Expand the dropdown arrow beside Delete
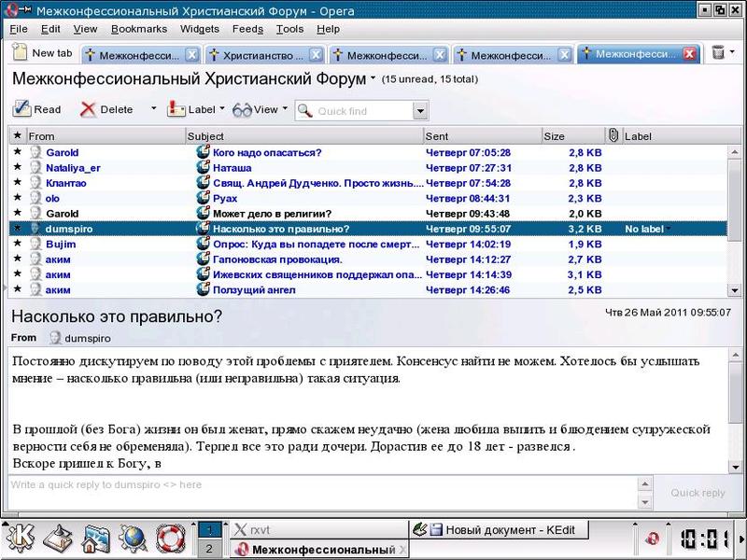Viewport: 747px width, 560px height. point(153,109)
